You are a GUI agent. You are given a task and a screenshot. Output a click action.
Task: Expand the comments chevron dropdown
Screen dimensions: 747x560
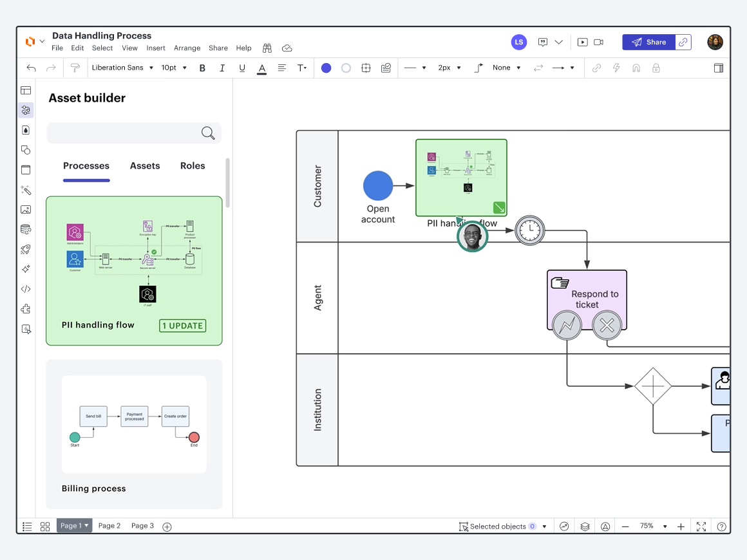point(559,42)
